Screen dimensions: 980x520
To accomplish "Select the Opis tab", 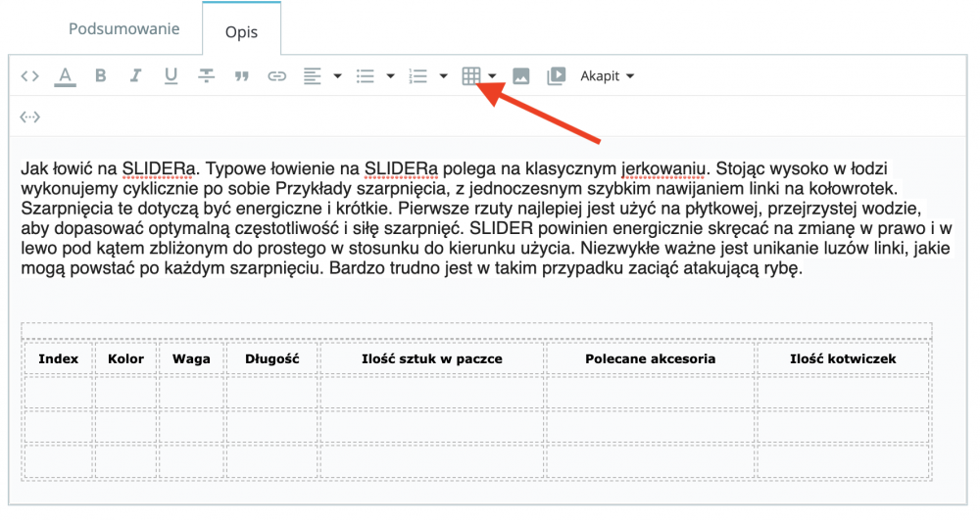I will point(241,31).
